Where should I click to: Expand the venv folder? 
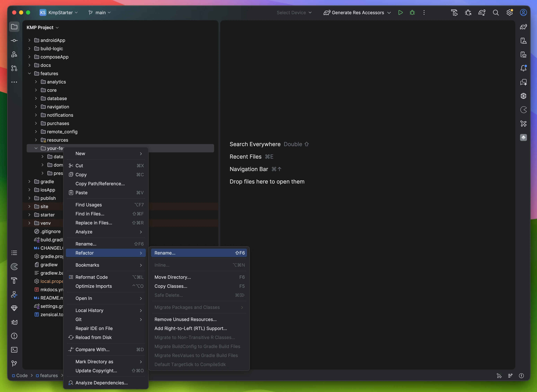click(29, 223)
